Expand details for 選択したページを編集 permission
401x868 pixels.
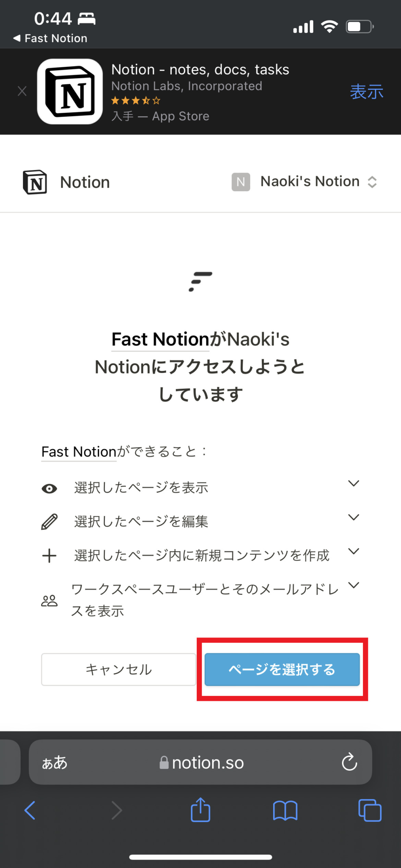[353, 517]
